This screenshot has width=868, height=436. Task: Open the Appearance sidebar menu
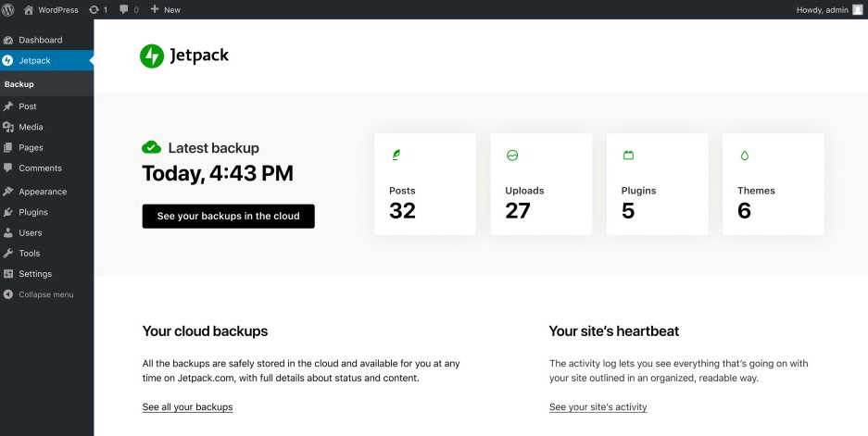43,192
